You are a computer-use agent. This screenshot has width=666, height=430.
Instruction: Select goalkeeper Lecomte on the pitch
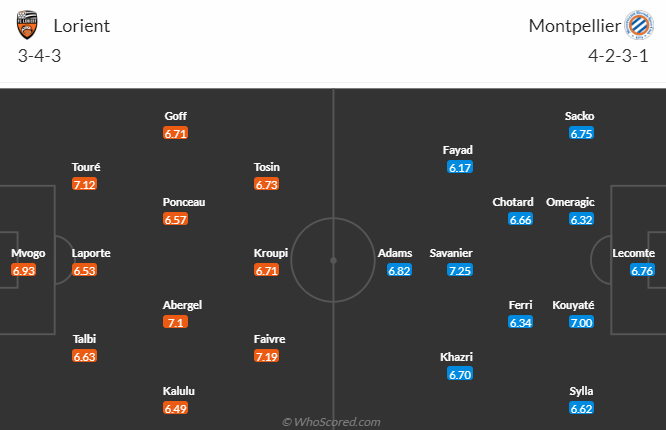point(635,253)
